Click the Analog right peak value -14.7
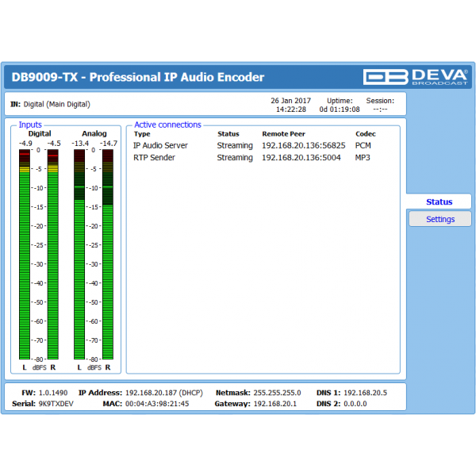This screenshot has height=476, width=476. (x=109, y=144)
